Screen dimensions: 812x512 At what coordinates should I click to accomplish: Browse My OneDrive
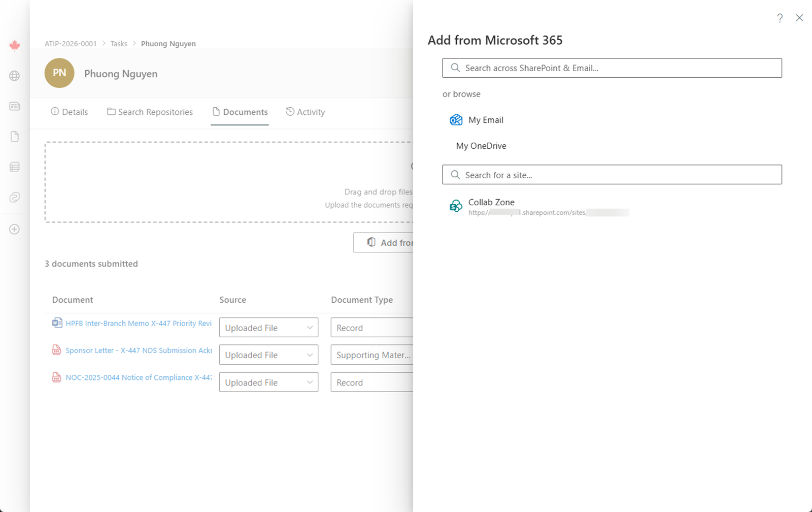pyautogui.click(x=480, y=146)
